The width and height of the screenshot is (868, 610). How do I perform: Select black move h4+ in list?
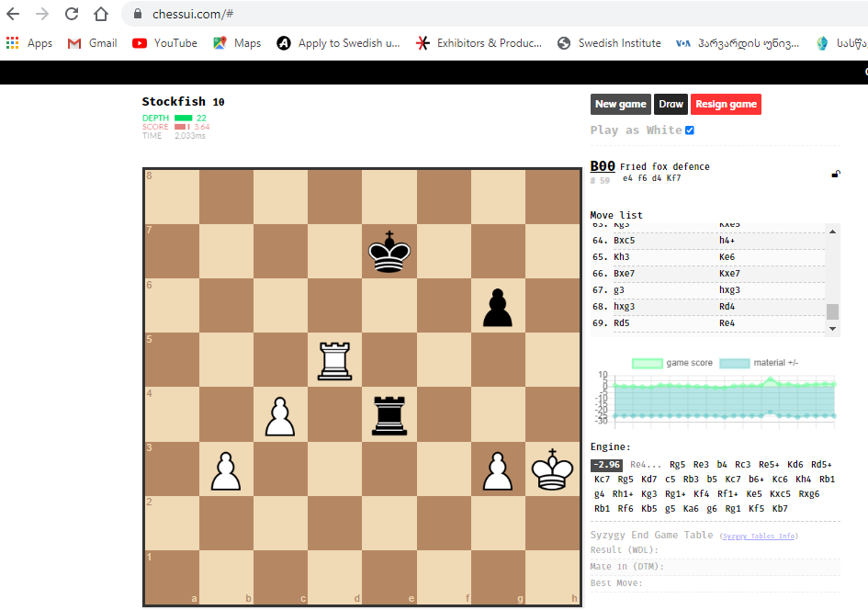point(727,241)
